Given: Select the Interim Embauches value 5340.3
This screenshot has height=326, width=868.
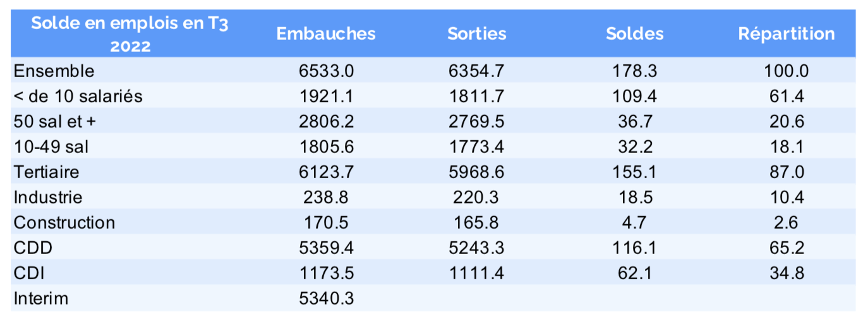Looking at the screenshot, I should (326, 298).
